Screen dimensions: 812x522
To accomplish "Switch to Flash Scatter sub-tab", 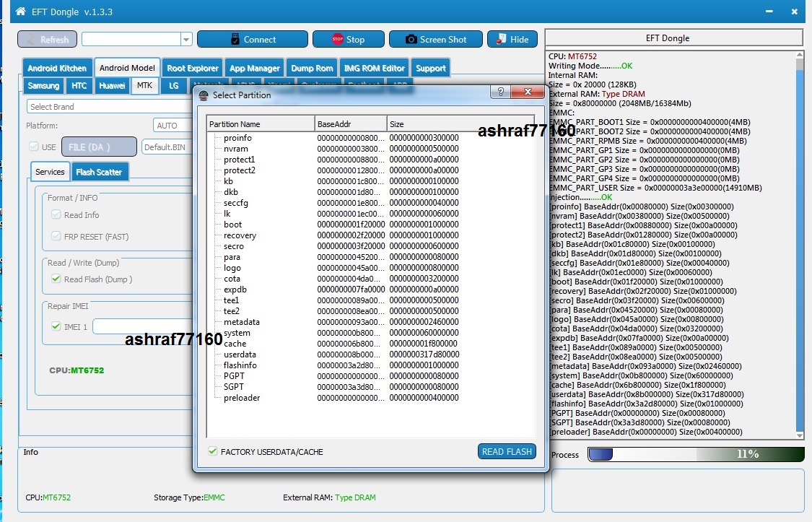I will (x=99, y=172).
